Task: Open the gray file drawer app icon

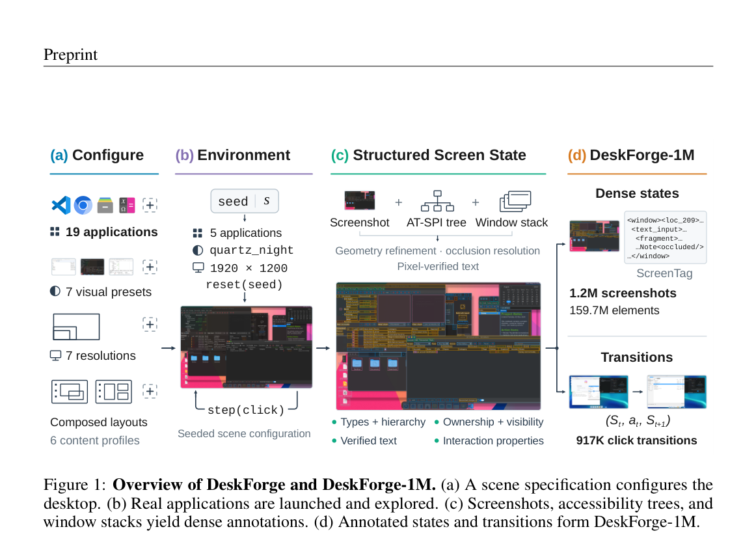Action: pos(105,206)
